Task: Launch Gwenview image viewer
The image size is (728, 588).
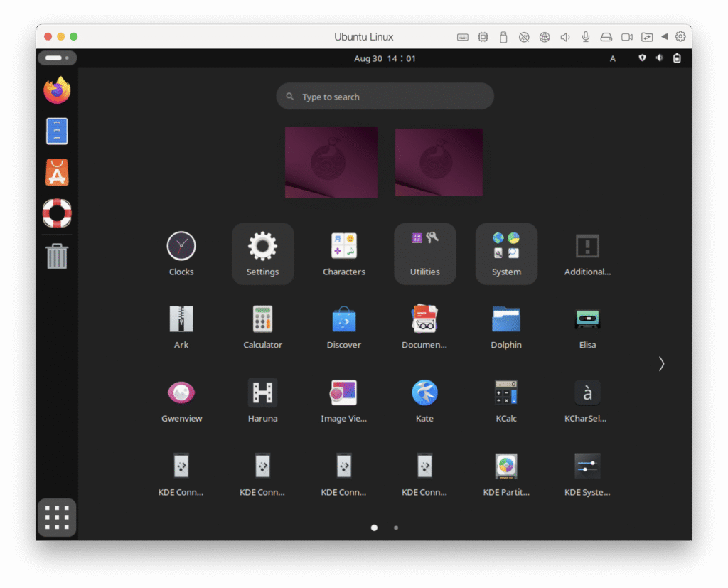Action: click(x=181, y=400)
